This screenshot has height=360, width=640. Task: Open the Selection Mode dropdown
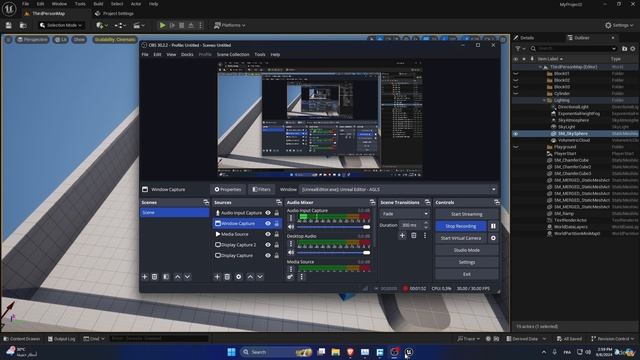pyautogui.click(x=61, y=25)
